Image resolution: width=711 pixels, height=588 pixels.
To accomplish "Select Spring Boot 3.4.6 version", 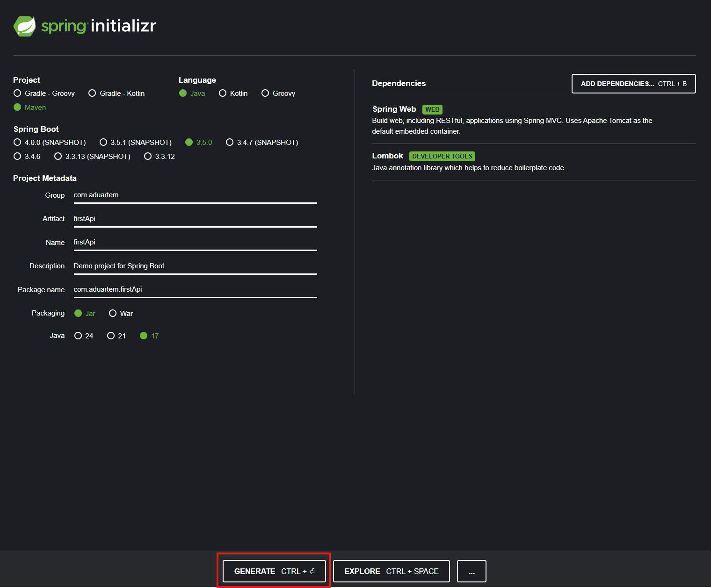I will 27,157.
